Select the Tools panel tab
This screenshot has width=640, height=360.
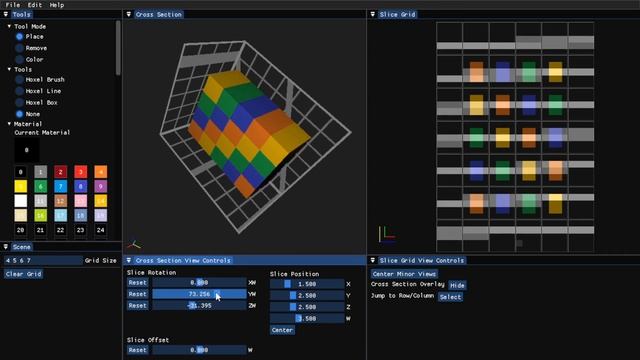click(x=21, y=14)
